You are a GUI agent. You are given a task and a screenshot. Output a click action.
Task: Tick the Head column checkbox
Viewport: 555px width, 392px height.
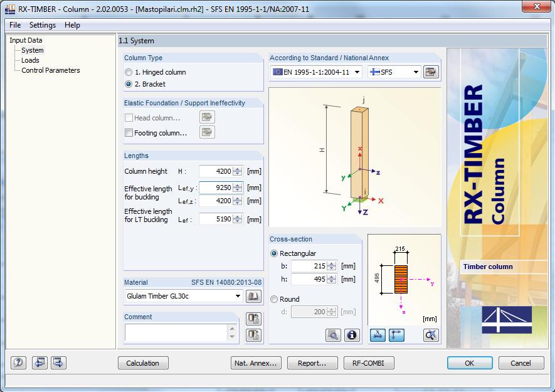point(129,117)
